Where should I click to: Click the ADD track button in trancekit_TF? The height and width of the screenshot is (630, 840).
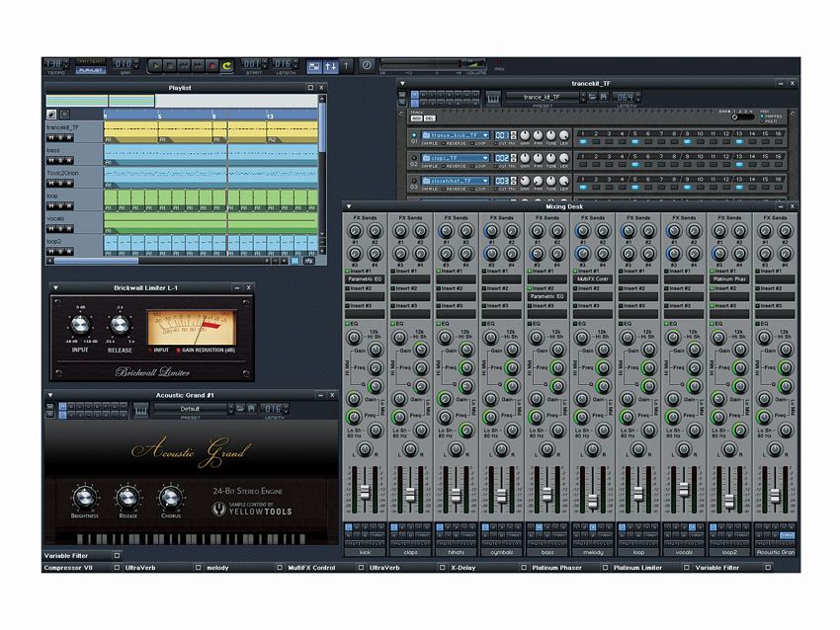click(416, 118)
